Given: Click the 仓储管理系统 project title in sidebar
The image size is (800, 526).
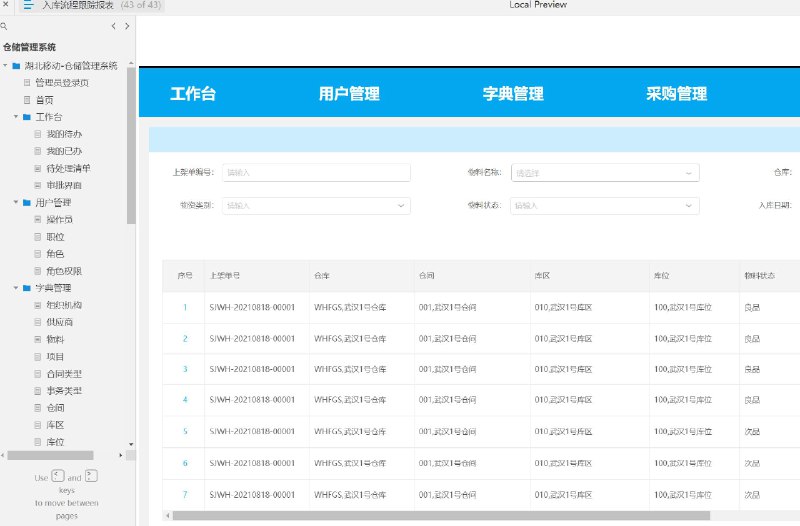Looking at the screenshot, I should point(30,47).
